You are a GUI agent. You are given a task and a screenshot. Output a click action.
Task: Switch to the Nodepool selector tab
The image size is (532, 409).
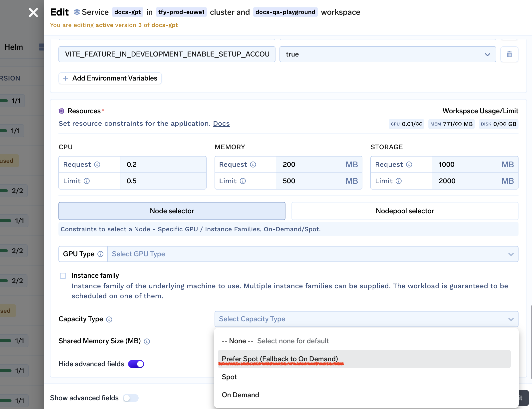405,211
